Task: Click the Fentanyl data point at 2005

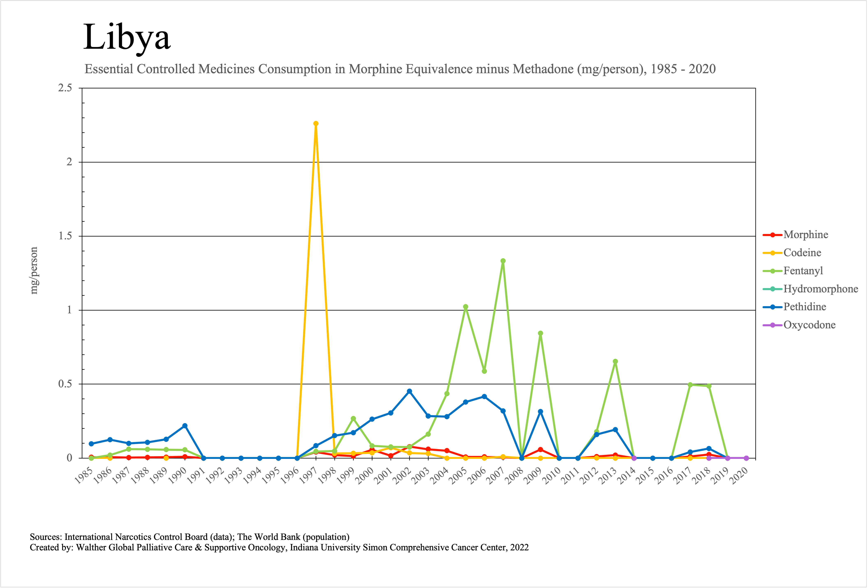Action: click(x=465, y=307)
